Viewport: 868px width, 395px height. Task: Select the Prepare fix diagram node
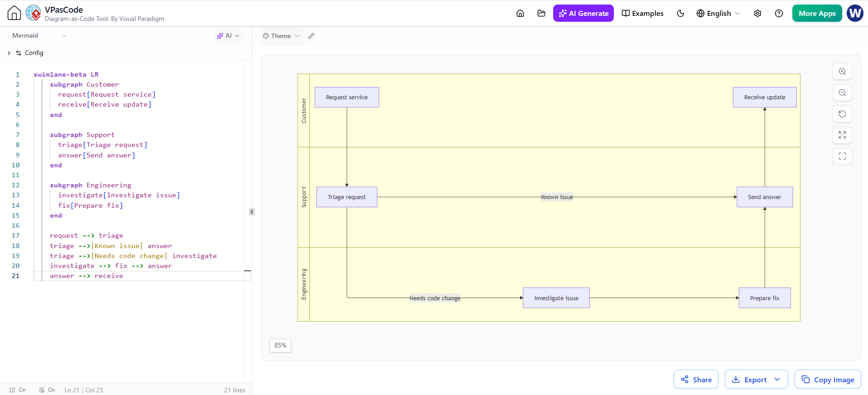click(x=765, y=298)
